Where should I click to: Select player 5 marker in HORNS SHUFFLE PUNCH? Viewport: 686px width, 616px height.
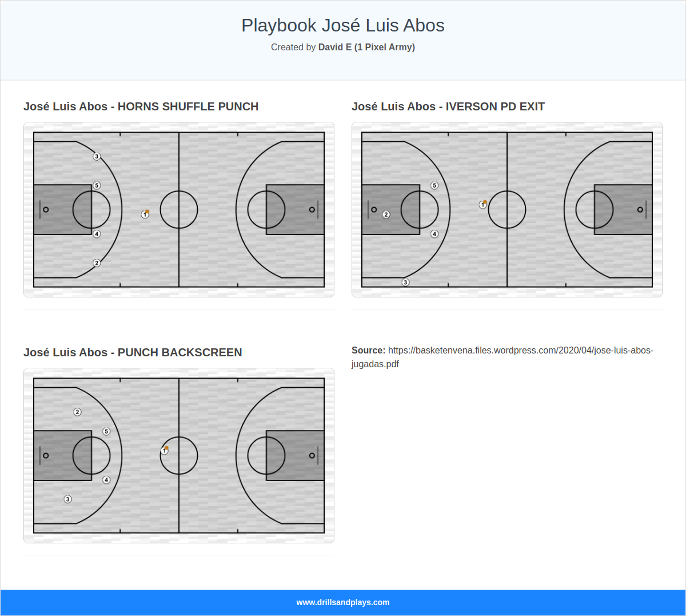[x=96, y=185]
